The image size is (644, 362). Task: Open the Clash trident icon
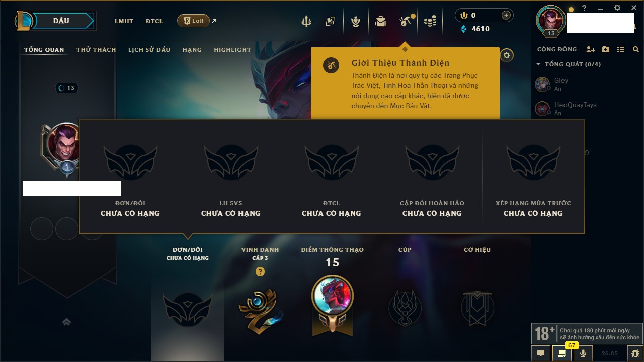[306, 21]
